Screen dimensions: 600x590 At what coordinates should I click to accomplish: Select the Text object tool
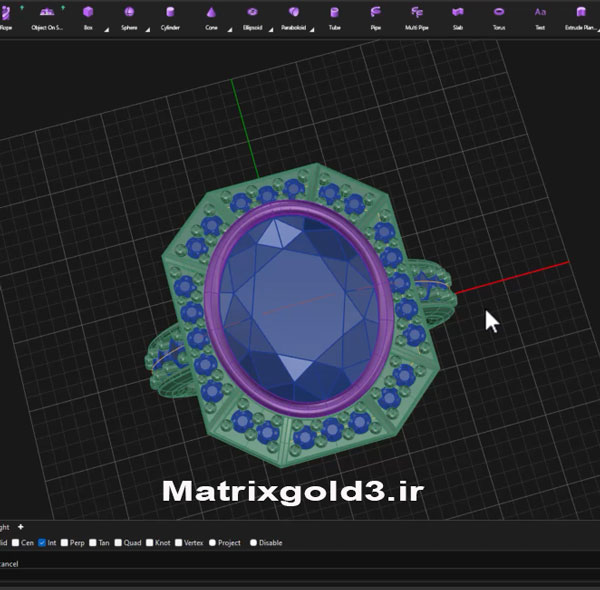(540, 17)
